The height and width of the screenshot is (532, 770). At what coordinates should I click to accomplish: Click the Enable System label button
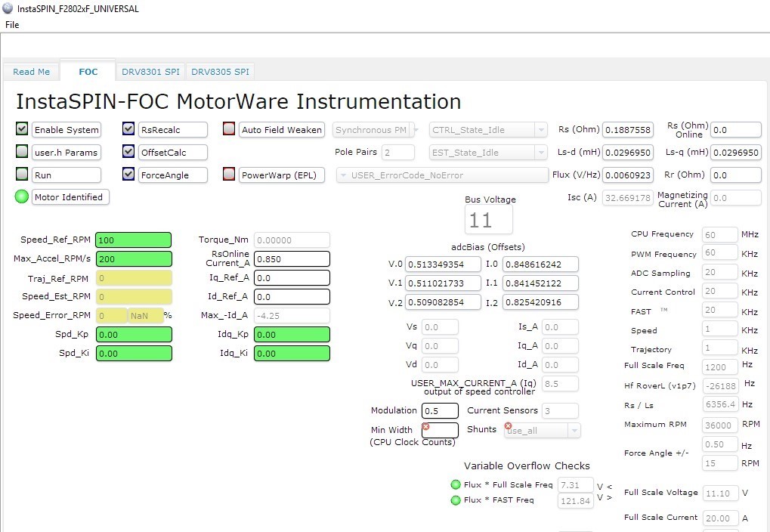pyautogui.click(x=66, y=130)
